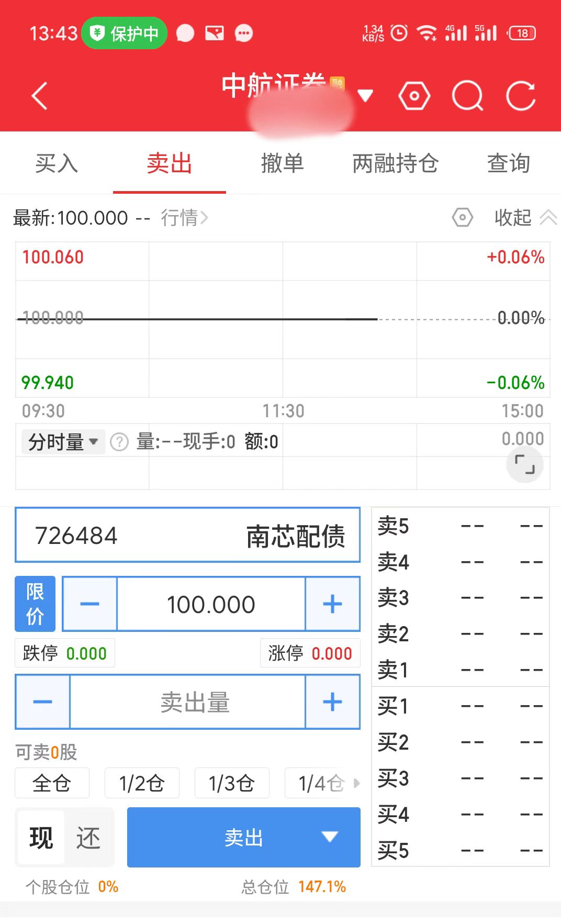Open the 查询 tab
561x924 pixels.
[x=509, y=163]
